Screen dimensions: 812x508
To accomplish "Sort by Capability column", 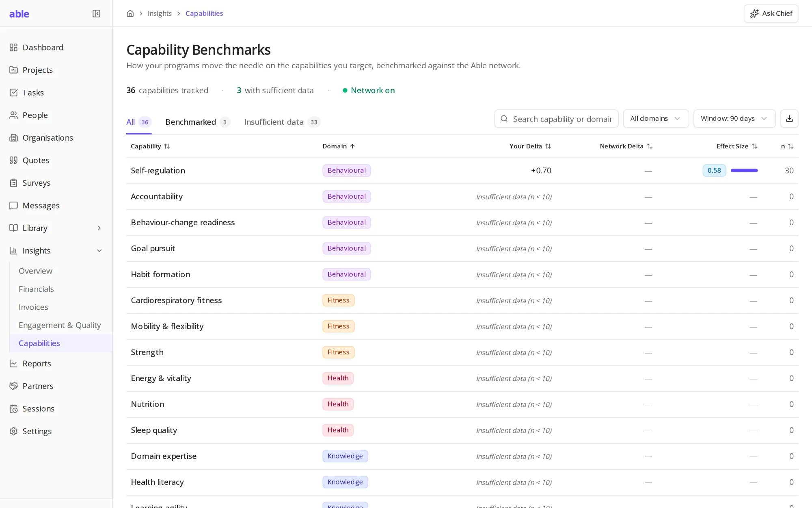I will pos(150,146).
